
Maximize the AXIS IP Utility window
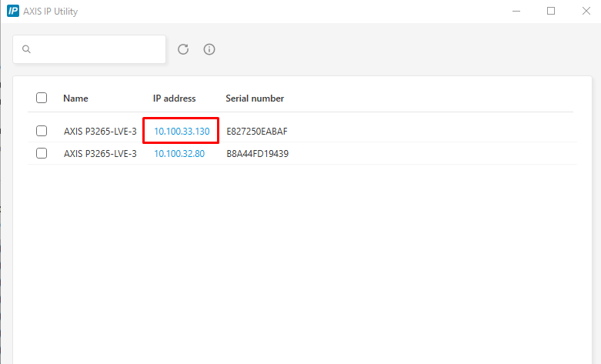[551, 12]
